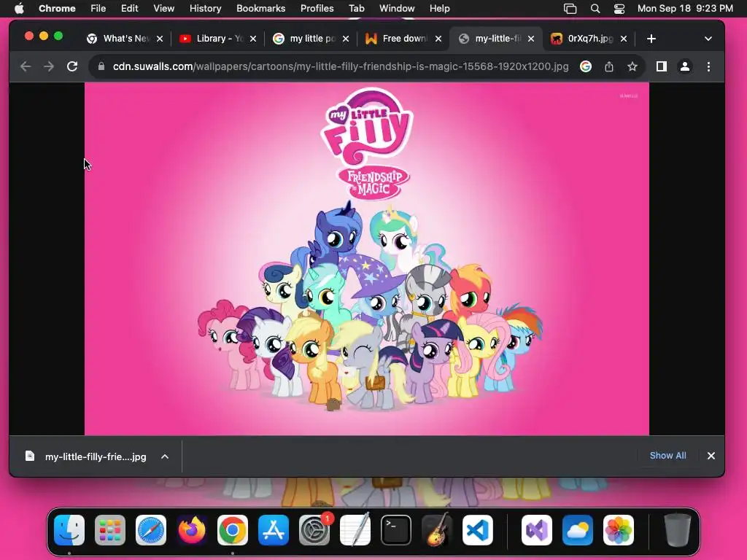747x560 pixels.
Task: Open Stage Manager menu bar icon
Action: [570, 9]
